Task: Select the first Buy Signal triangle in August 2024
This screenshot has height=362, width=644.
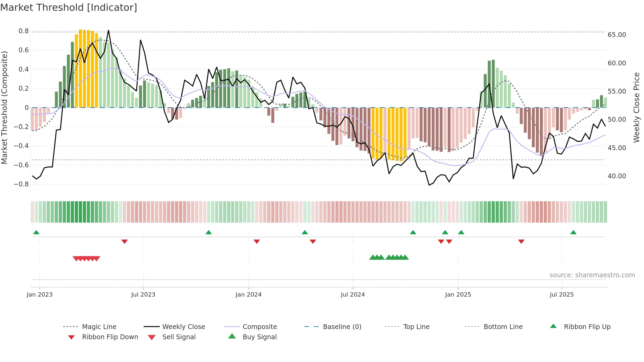Action: pos(373,257)
